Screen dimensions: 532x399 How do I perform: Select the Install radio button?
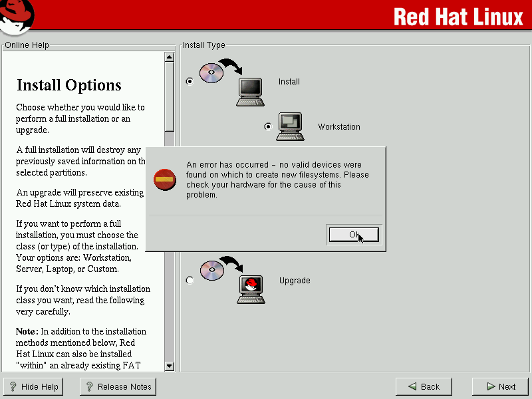[190, 81]
